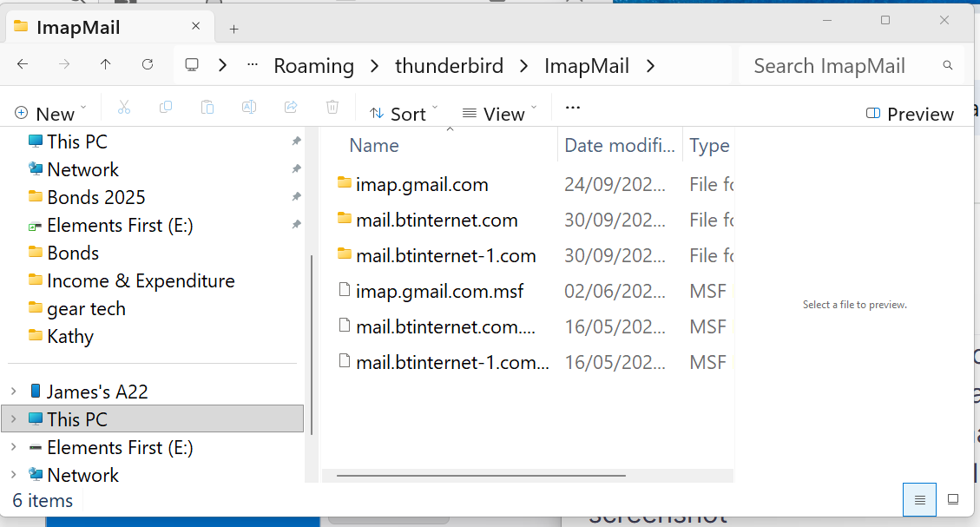Open the View layout dropdown
This screenshot has height=527, width=980.
499,114
